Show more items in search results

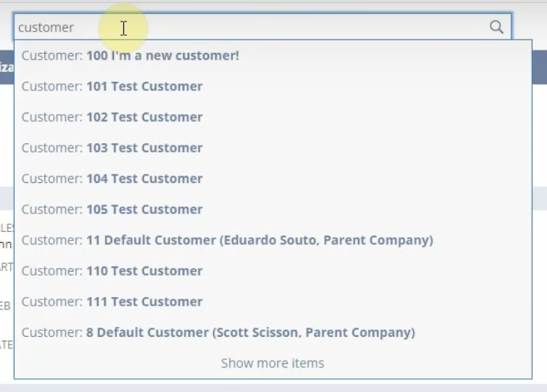(x=273, y=363)
